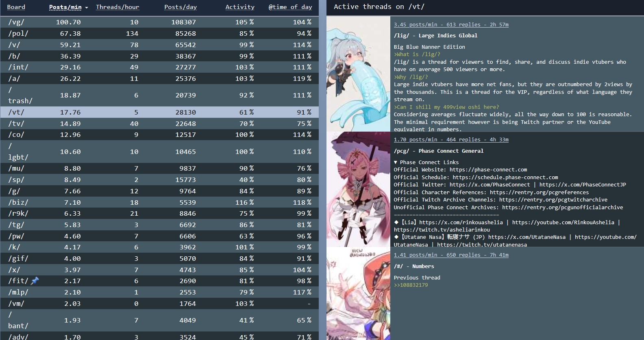This screenshot has height=340, width=644.
Task: Select the /pw/ board name
Action: (16, 236)
